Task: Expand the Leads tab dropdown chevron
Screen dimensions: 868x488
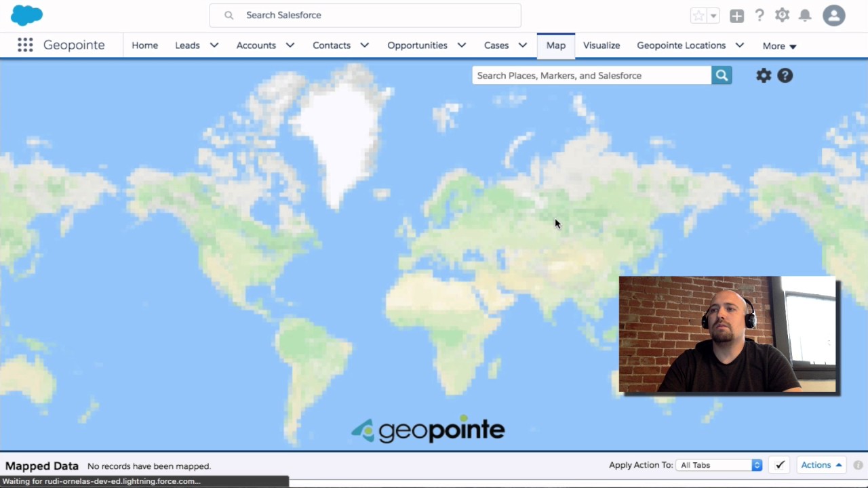Action: [214, 45]
